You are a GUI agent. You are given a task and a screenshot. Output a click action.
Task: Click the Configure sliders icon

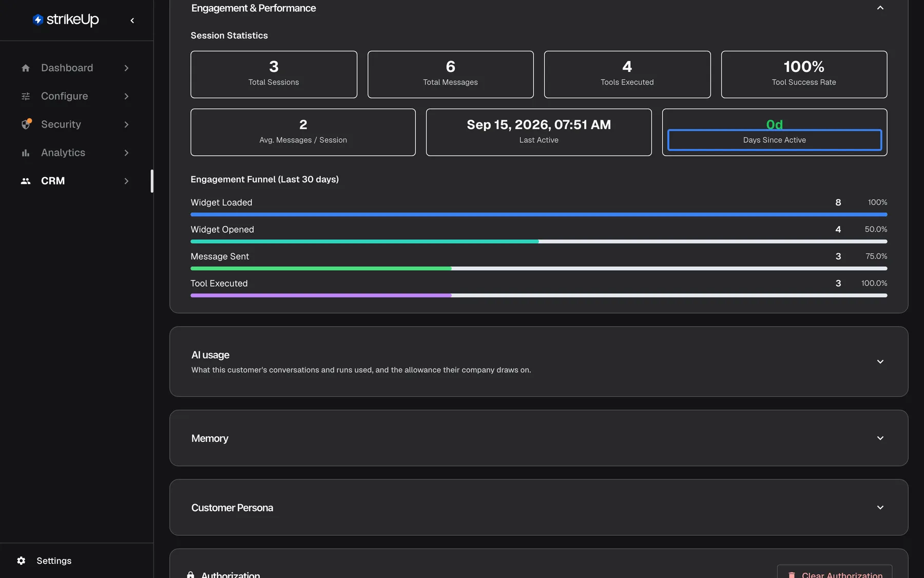coord(26,96)
